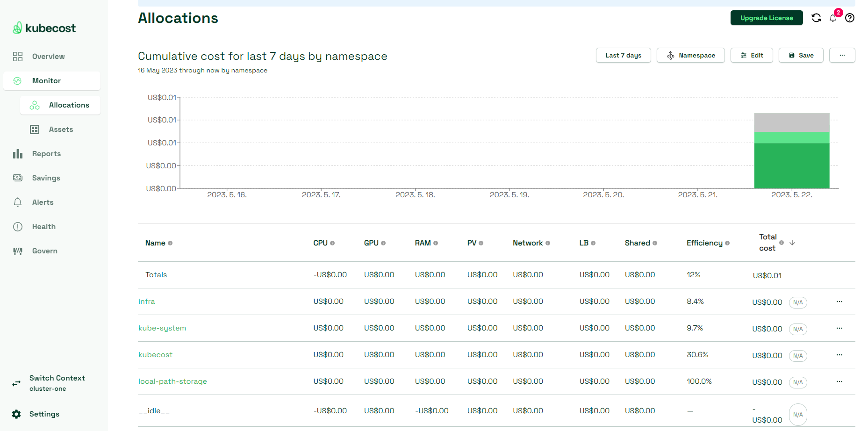The height and width of the screenshot is (431, 868).
Task: Click the N/A badge in kubecost row
Action: (x=798, y=356)
